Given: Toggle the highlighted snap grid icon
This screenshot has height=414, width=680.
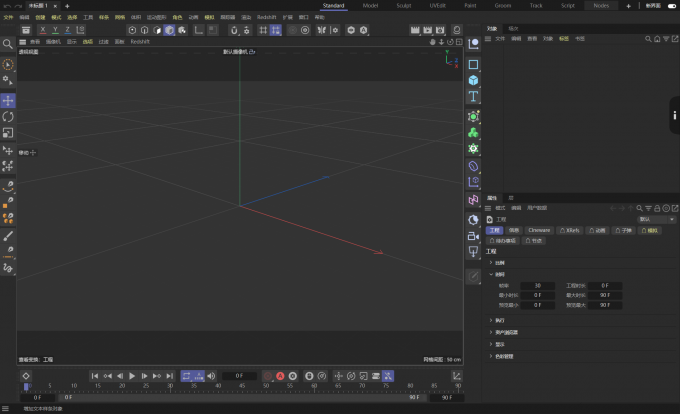Looking at the screenshot, I should (275, 30).
